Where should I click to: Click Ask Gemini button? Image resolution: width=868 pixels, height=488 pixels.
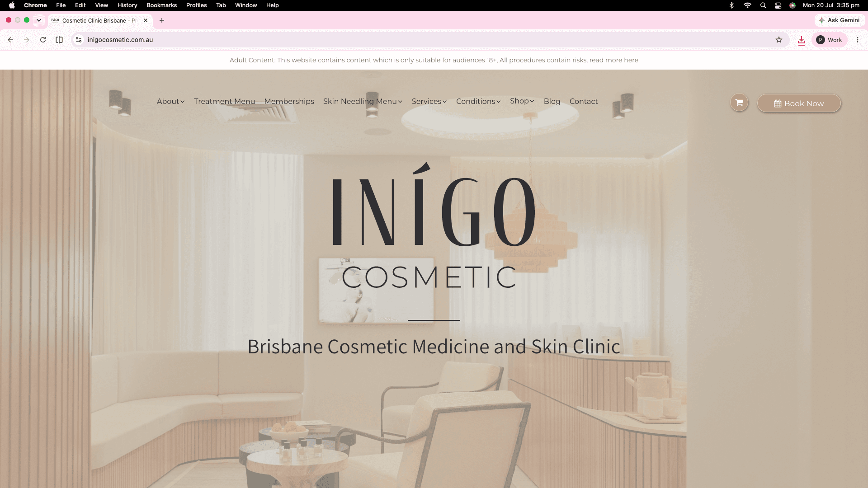tap(840, 20)
